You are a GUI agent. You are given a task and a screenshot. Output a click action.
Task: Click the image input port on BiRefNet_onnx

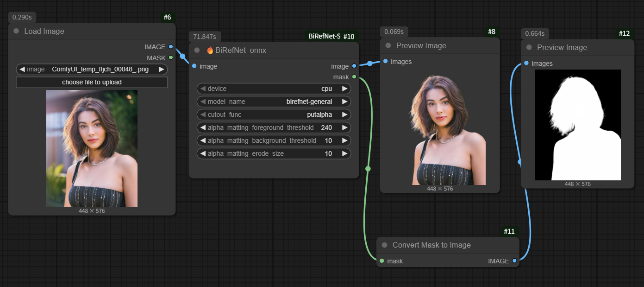coord(194,66)
